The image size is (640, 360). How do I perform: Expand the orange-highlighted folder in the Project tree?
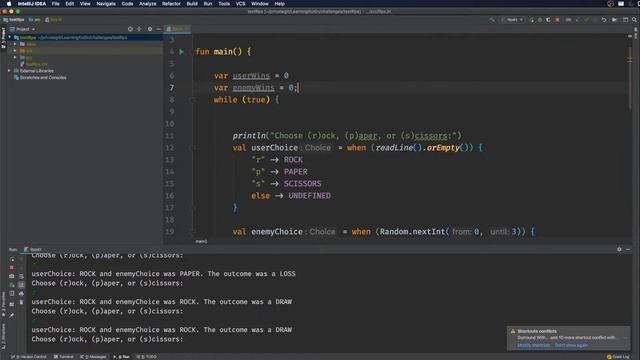[15, 51]
